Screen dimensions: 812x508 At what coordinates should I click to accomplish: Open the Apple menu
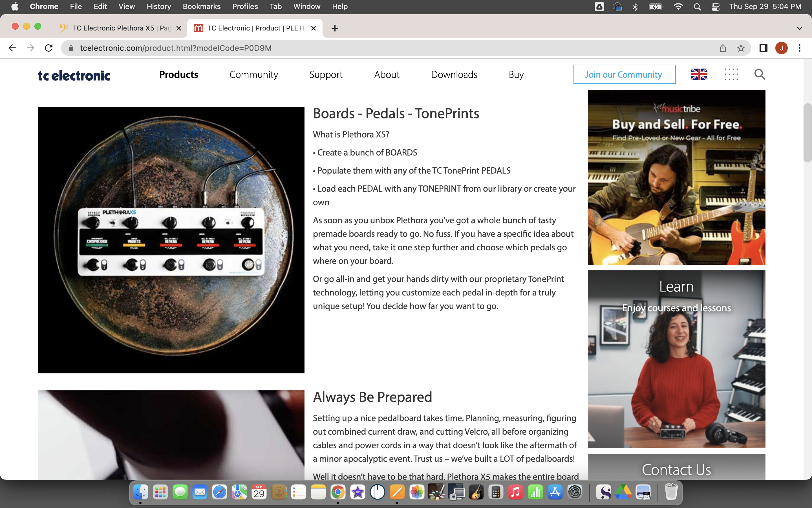(15, 7)
